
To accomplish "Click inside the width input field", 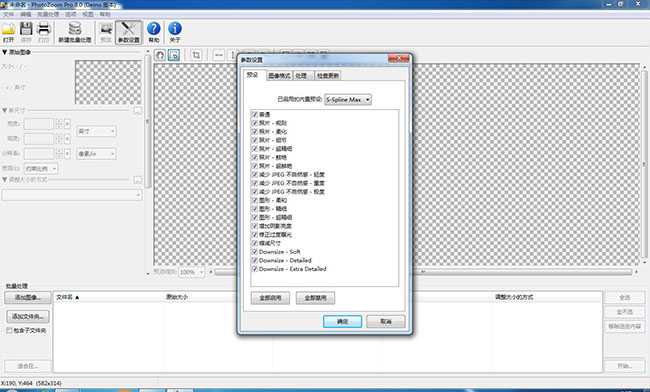I will click(39, 123).
